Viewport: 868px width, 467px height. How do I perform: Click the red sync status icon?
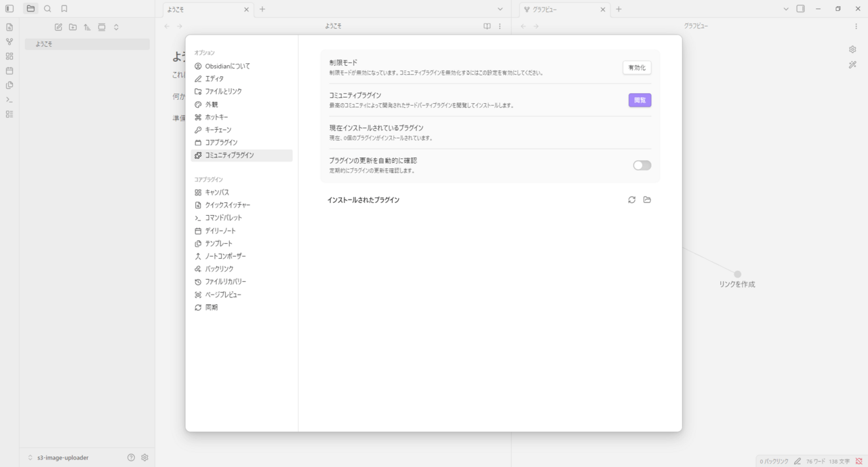tap(859, 461)
